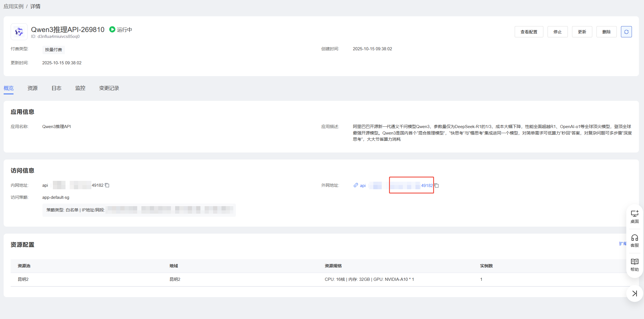644x319 pixels.
Task: Click the external address link icon
Action: (356, 185)
